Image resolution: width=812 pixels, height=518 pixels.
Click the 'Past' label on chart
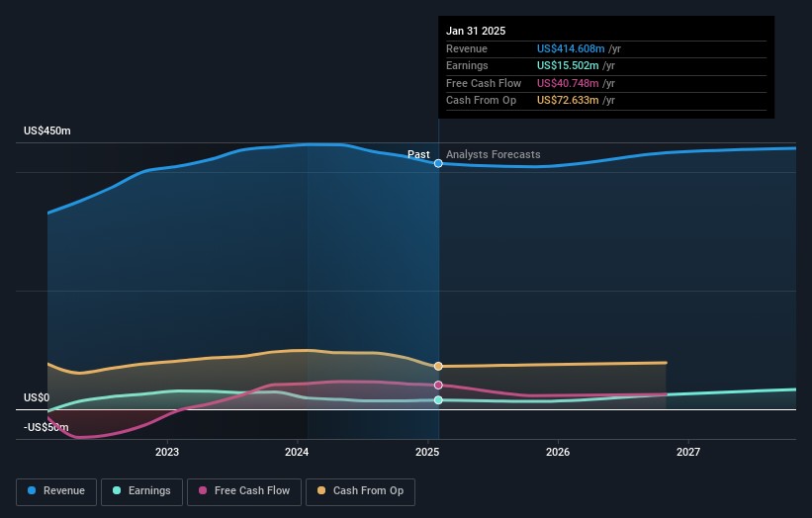coord(418,155)
